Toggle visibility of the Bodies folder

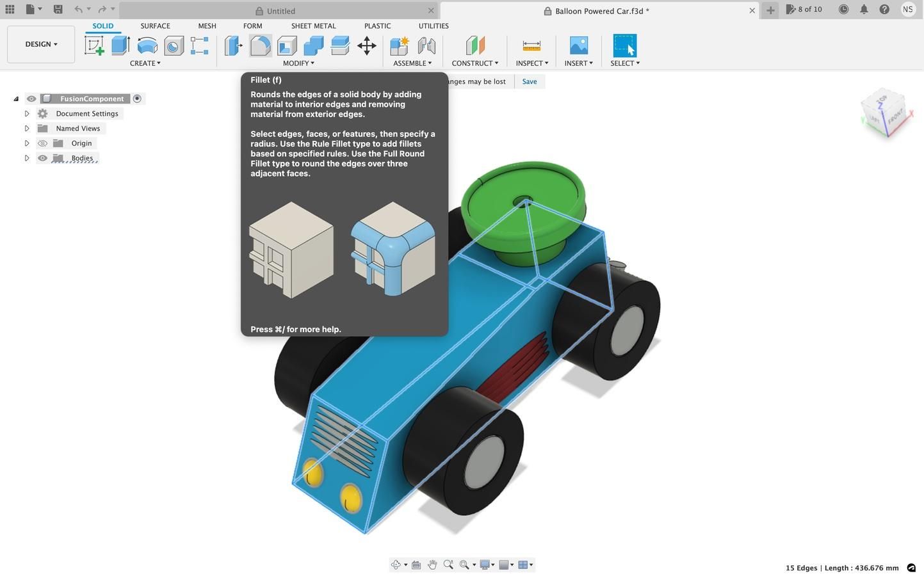point(42,157)
